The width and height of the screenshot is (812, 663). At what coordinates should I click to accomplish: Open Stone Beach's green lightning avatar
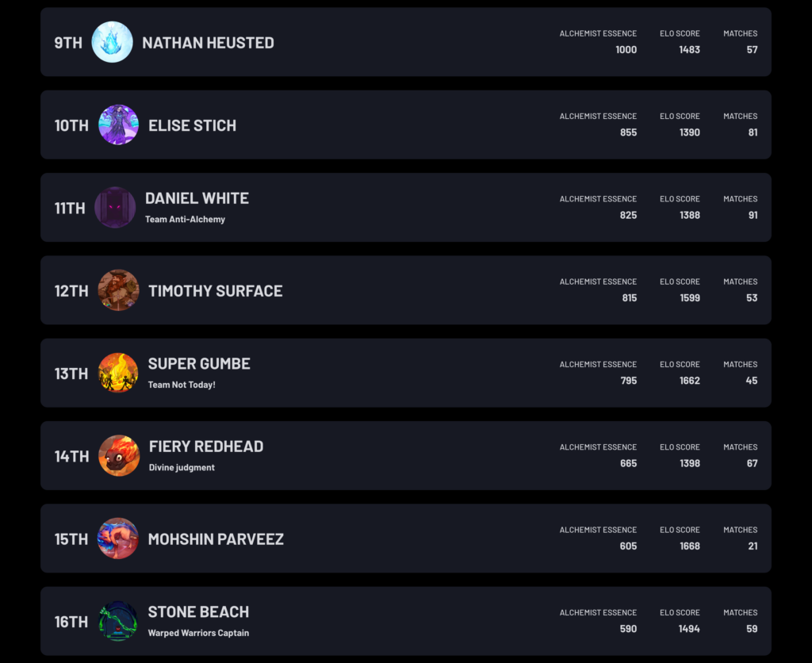pyautogui.click(x=118, y=621)
